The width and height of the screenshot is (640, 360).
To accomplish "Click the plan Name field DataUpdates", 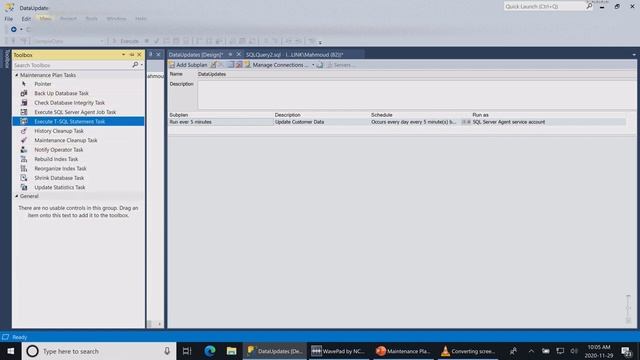I will click(416, 74).
